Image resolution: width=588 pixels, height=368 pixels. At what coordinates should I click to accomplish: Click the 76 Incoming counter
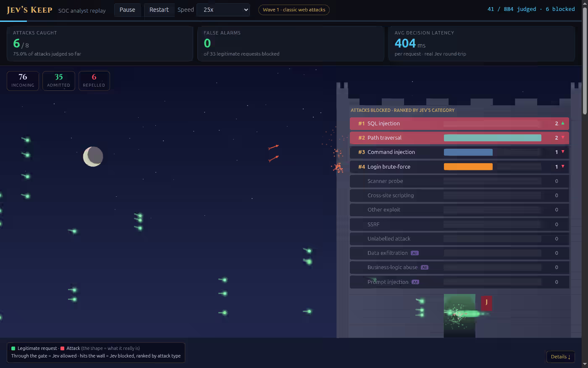(23, 81)
